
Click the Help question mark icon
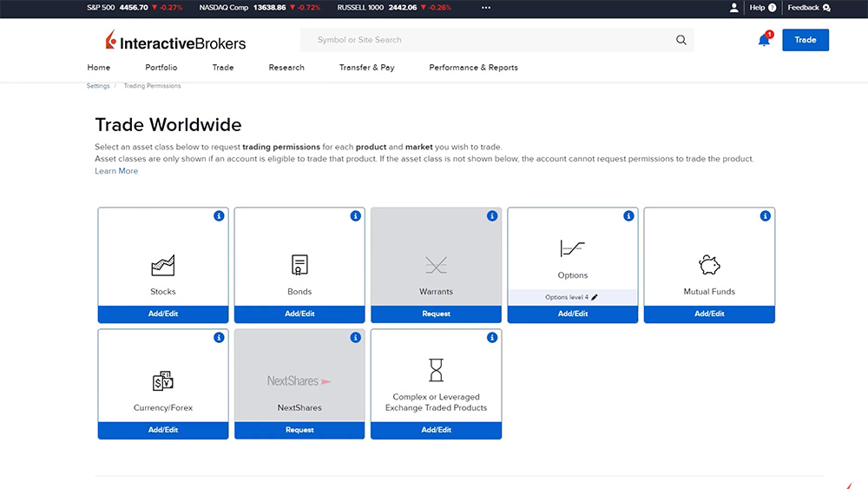tap(773, 8)
